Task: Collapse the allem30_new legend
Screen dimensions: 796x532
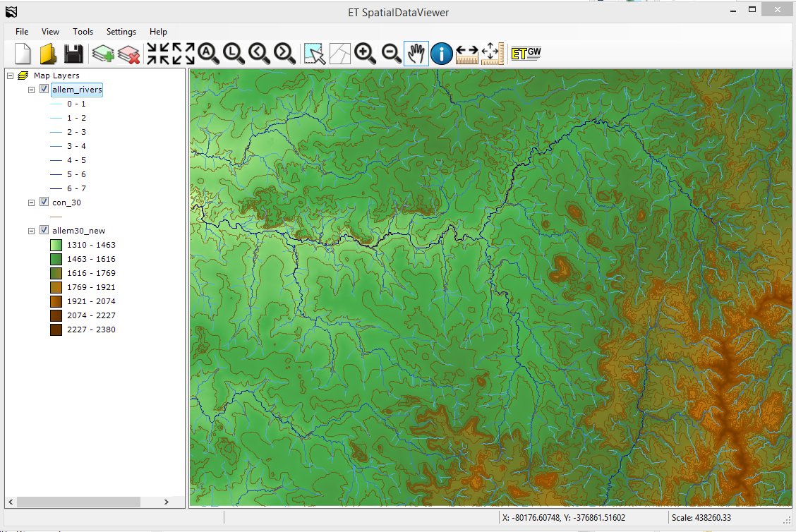Action: click(x=32, y=231)
